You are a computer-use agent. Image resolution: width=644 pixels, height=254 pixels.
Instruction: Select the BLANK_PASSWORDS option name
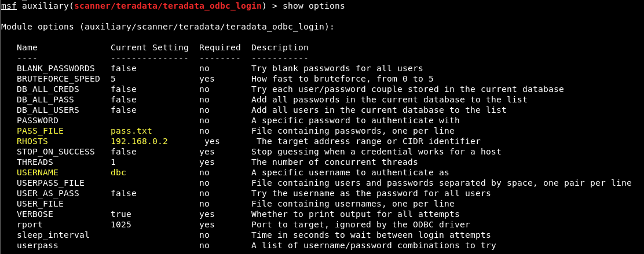coord(56,68)
